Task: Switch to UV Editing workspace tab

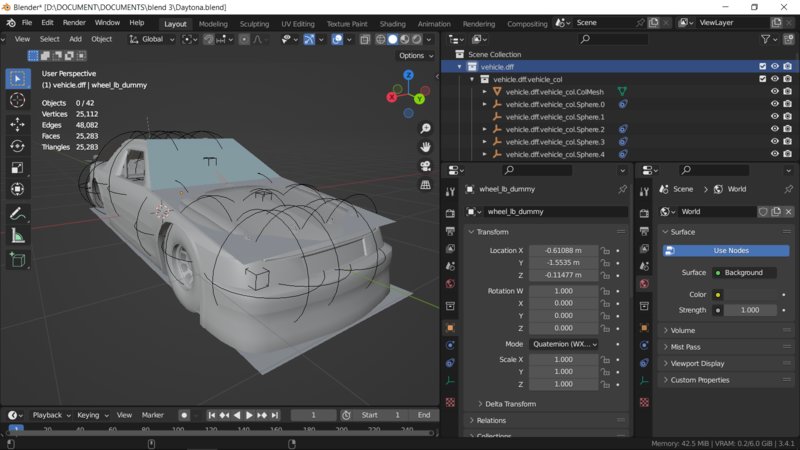Action: (x=298, y=24)
